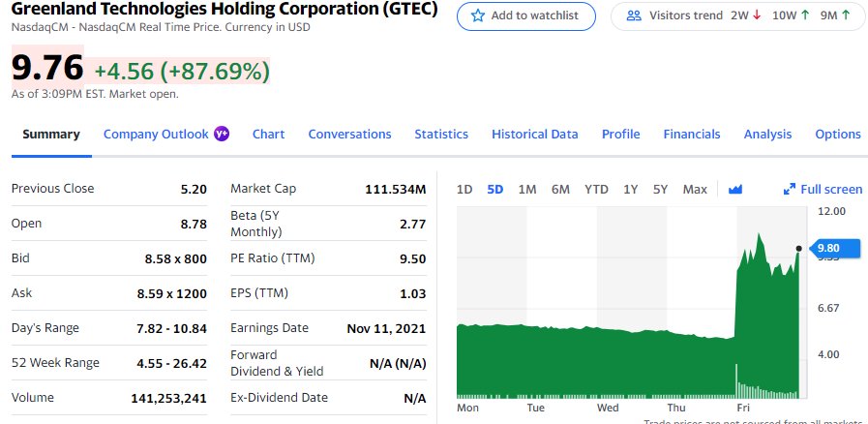
Task: Click the Previous Close value 5.20
Action: point(194,190)
